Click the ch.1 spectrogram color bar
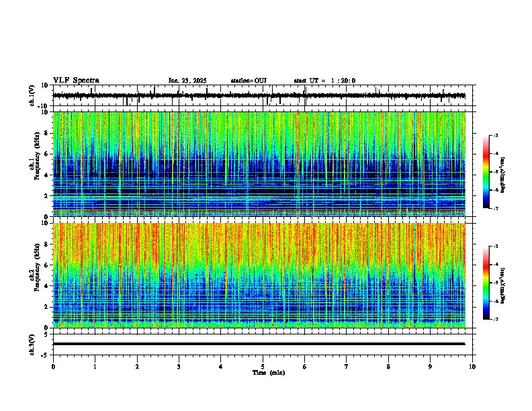This screenshot has height=411, width=532. (486, 172)
